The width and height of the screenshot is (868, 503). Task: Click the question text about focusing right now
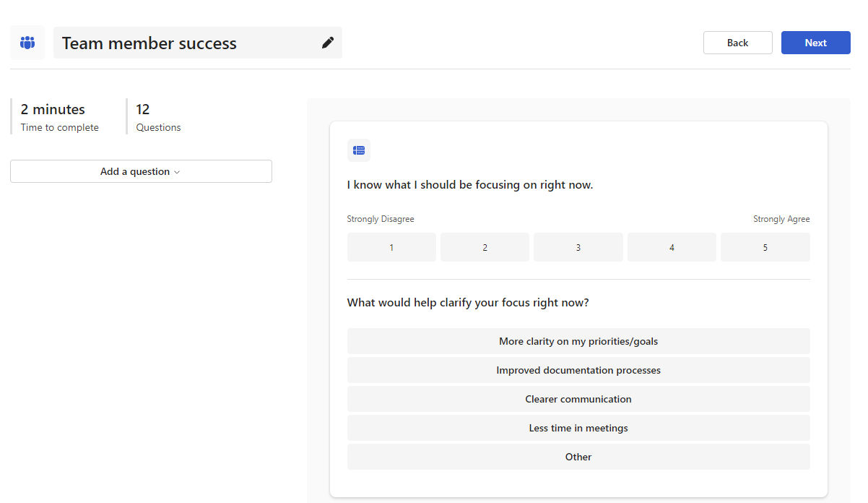point(470,185)
